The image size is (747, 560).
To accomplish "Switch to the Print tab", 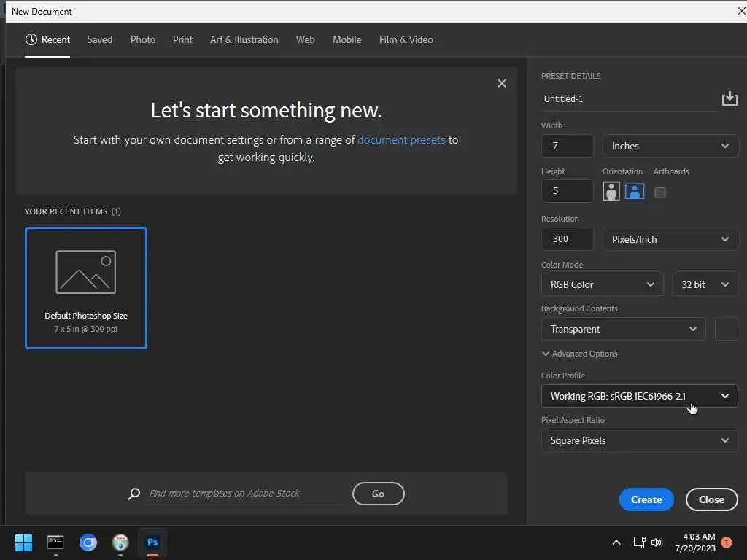I will pyautogui.click(x=182, y=39).
